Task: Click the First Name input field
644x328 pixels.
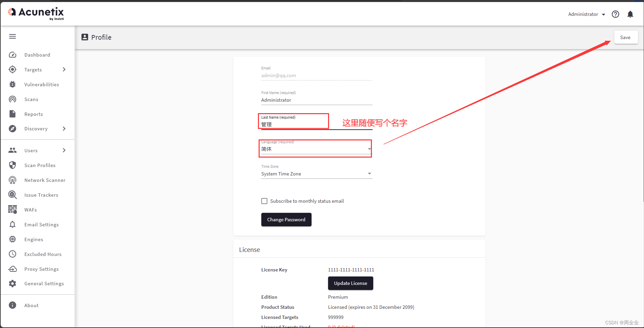Action: (317, 100)
